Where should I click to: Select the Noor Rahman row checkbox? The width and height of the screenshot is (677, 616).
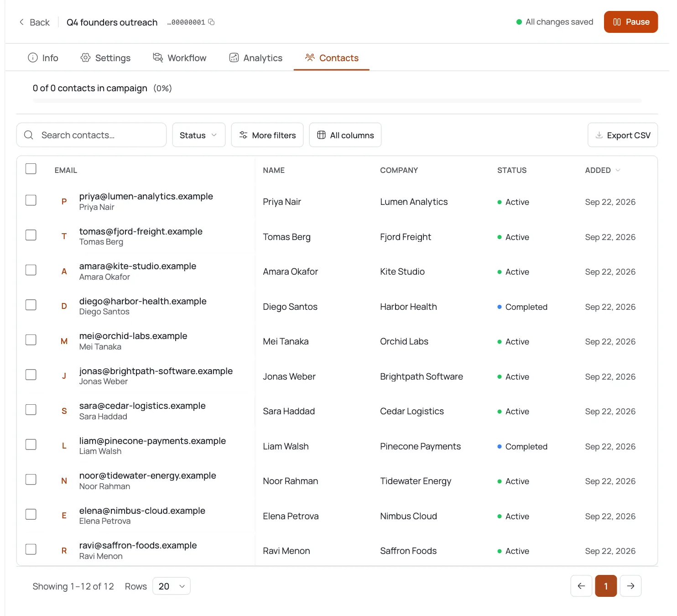[31, 480]
